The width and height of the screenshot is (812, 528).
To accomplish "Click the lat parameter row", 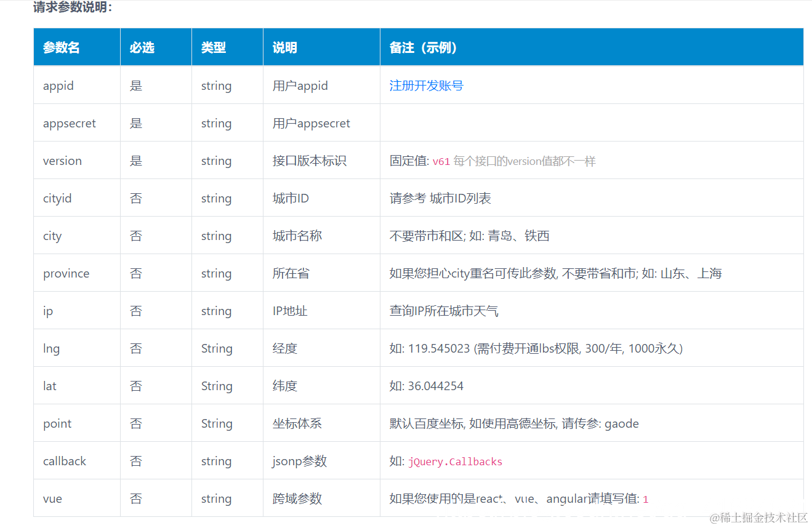I will click(49, 385).
